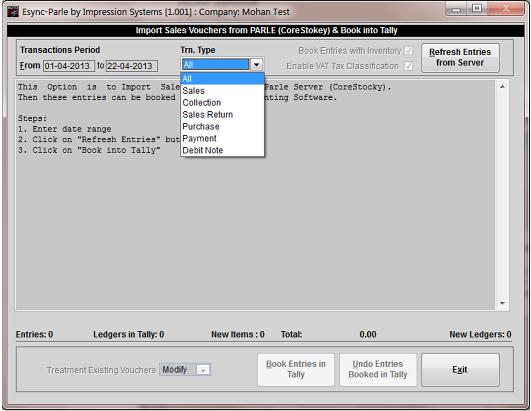531x411 pixels.
Task: Click Refresh Entries from Server button
Action: point(460,57)
